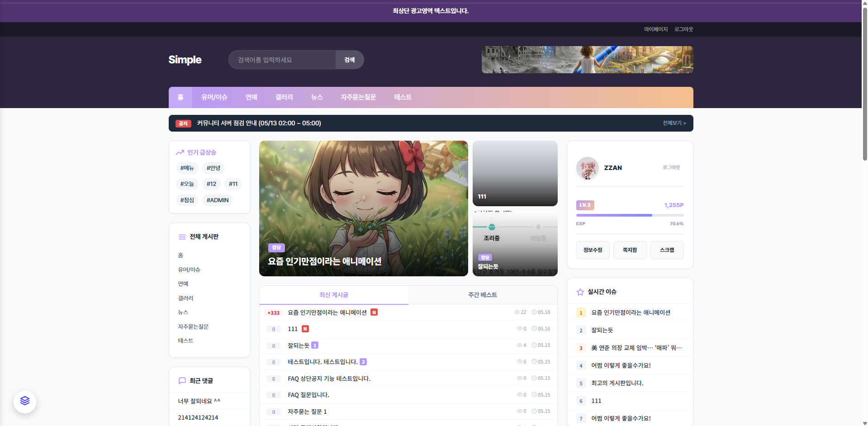Open post 자주묻는 질문 1
The image size is (868, 426).
pyautogui.click(x=308, y=412)
